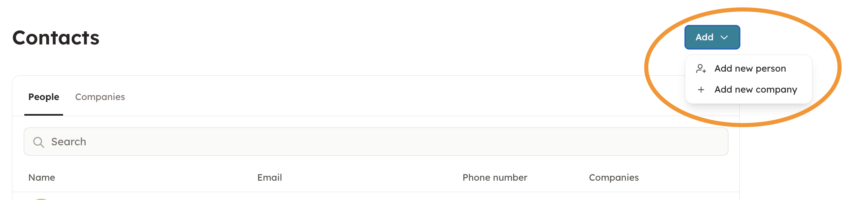Click the Contacts page heading
The width and height of the screenshot is (868, 200).
(x=56, y=38)
